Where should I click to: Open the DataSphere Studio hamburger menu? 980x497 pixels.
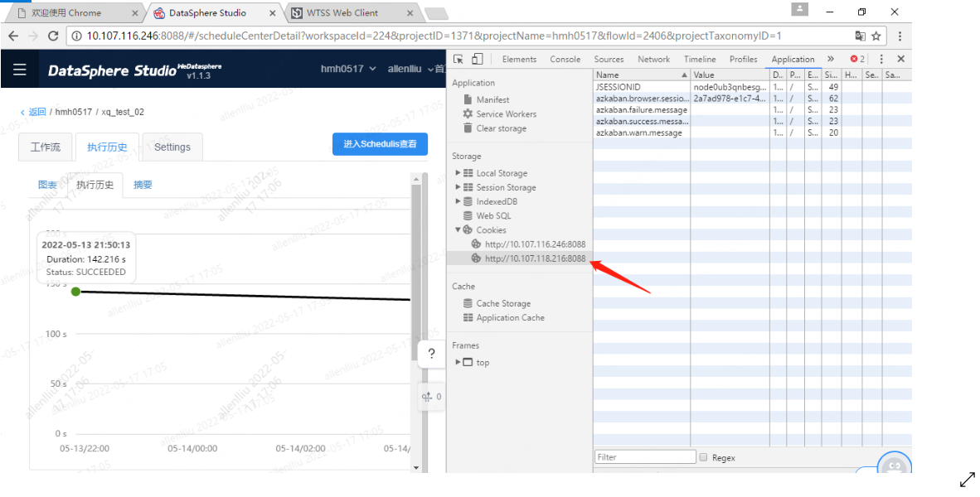[19, 69]
